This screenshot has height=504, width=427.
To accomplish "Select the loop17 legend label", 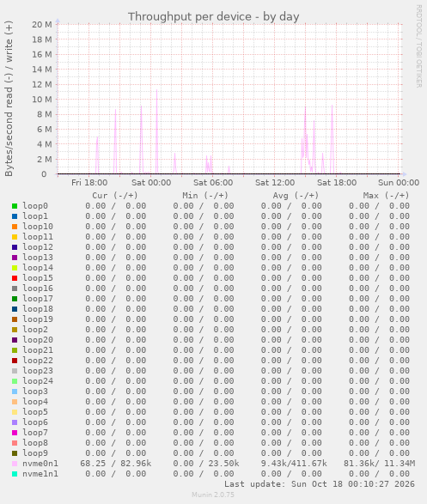I will coord(38,299).
